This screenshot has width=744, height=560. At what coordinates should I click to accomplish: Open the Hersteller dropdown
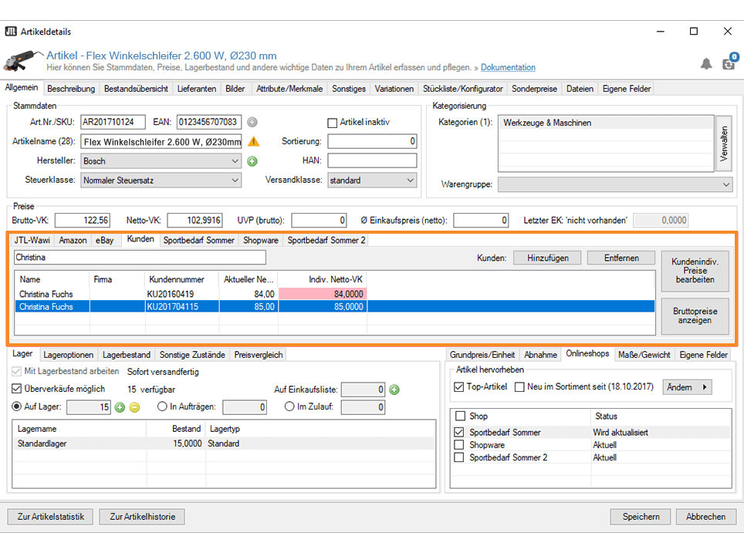pyautogui.click(x=235, y=161)
